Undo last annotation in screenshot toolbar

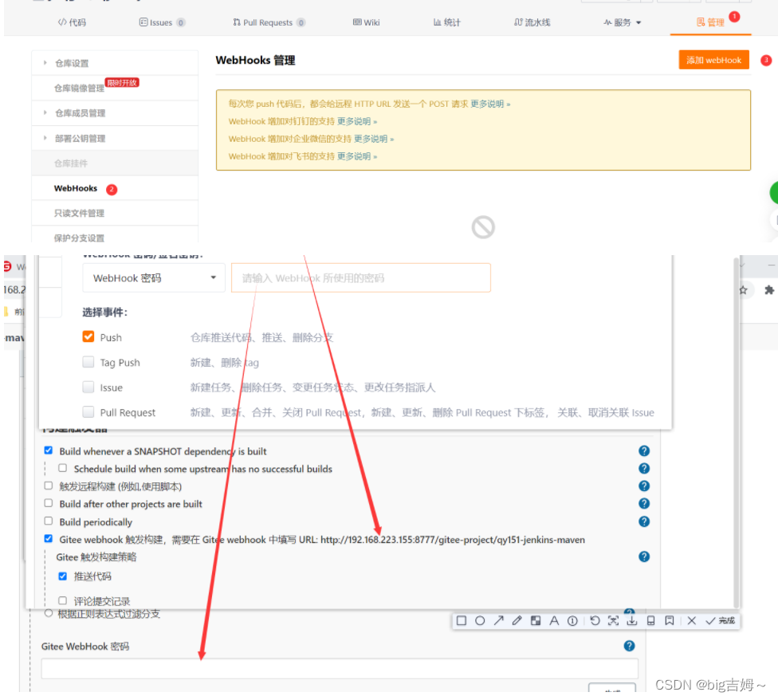[595, 620]
